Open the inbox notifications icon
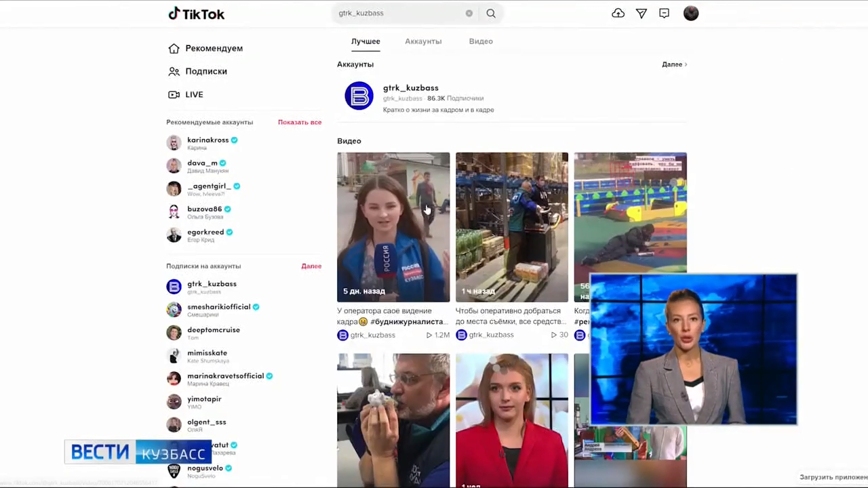Image resolution: width=868 pixels, height=488 pixels. coord(664,14)
